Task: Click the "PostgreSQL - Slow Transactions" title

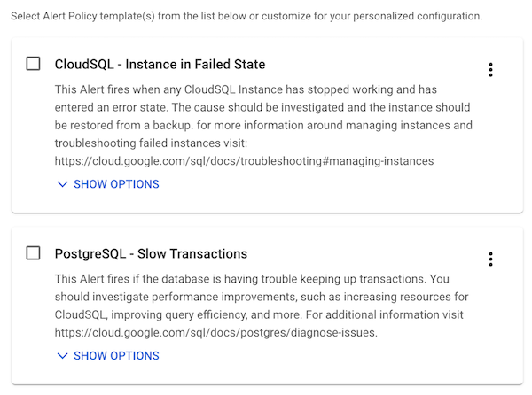Action: (151, 254)
